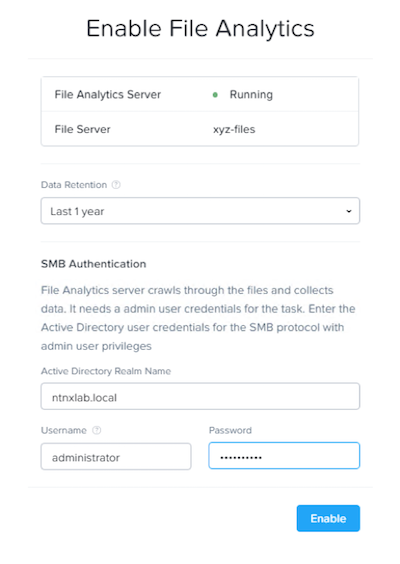This screenshot has height=564, width=400.
Task: Click the File Analytics Server row label
Action: (108, 95)
